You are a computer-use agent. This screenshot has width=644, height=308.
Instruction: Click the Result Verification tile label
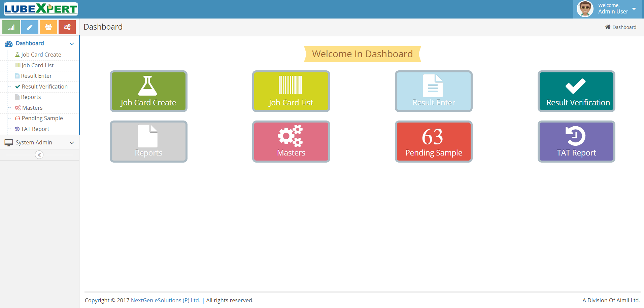[578, 103]
